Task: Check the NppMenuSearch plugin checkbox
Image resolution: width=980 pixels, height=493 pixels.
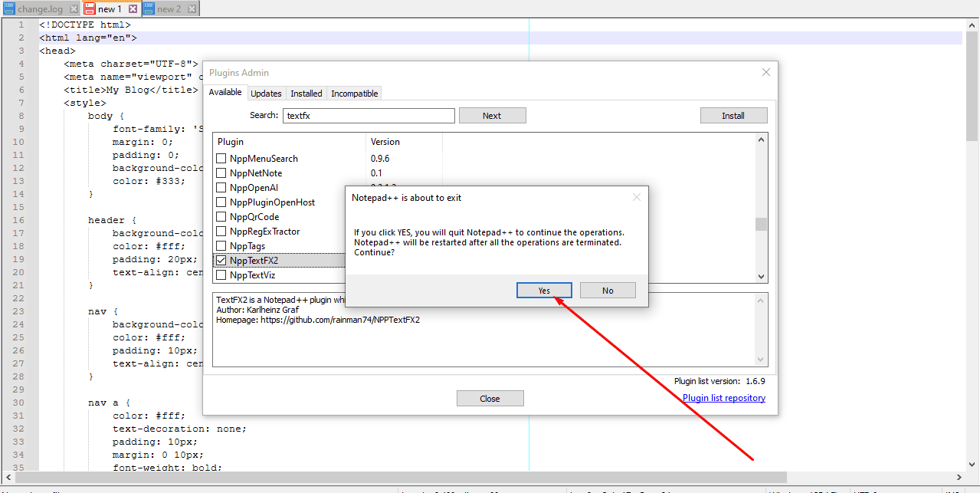Action: [221, 158]
